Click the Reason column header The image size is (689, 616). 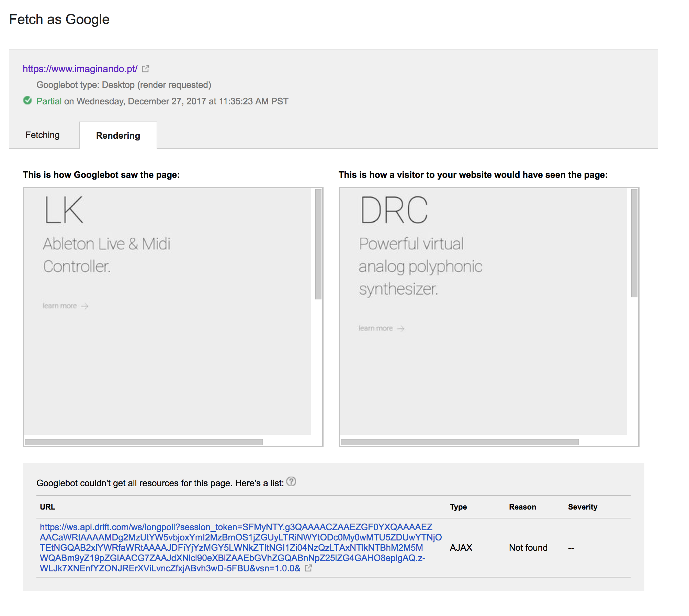[x=522, y=507]
